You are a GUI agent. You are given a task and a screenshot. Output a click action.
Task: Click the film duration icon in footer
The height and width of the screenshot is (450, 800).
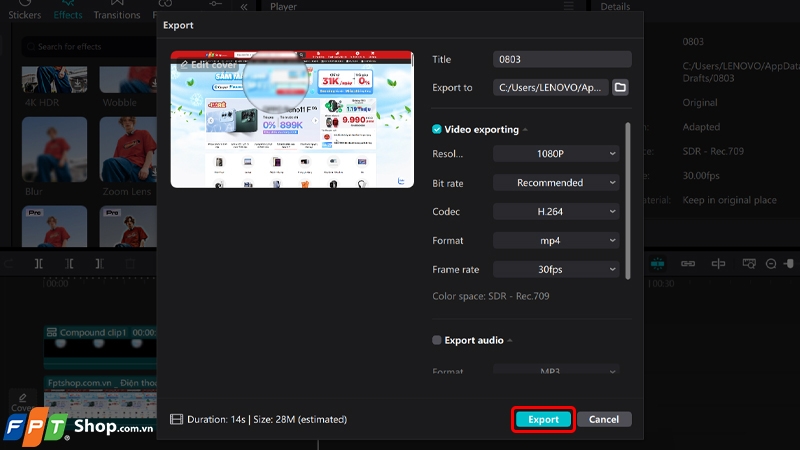pos(176,419)
